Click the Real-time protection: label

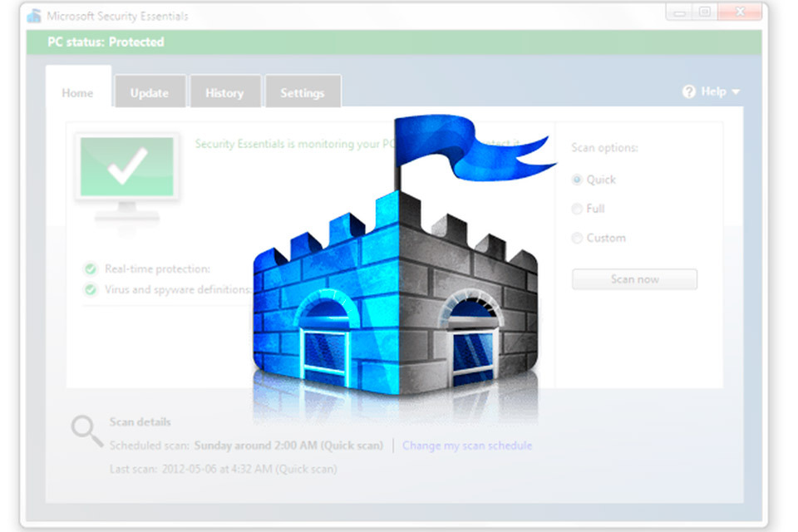[x=157, y=268]
